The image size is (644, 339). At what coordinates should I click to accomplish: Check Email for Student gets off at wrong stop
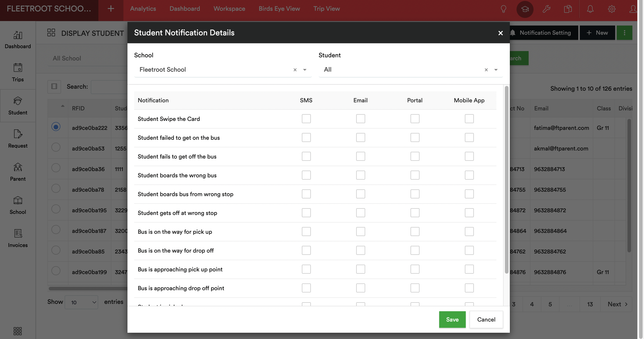tap(360, 213)
